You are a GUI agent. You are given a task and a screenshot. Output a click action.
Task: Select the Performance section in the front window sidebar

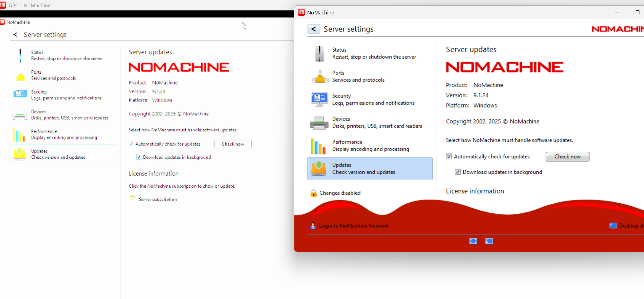tap(370, 146)
